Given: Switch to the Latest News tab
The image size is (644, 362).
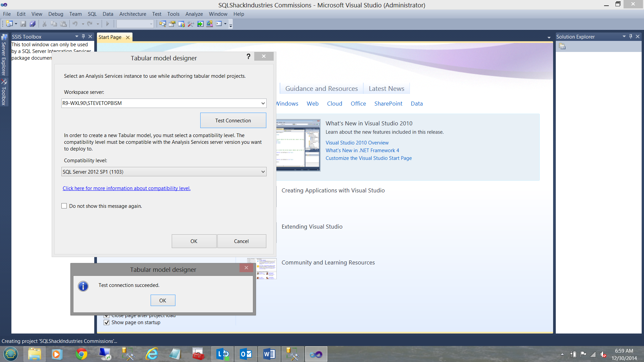Looking at the screenshot, I should [386, 88].
